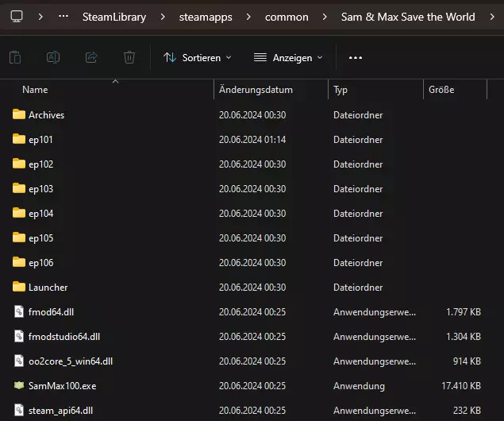The image size is (504, 421).
Task: Select the Archives folder name
Action: (46, 115)
